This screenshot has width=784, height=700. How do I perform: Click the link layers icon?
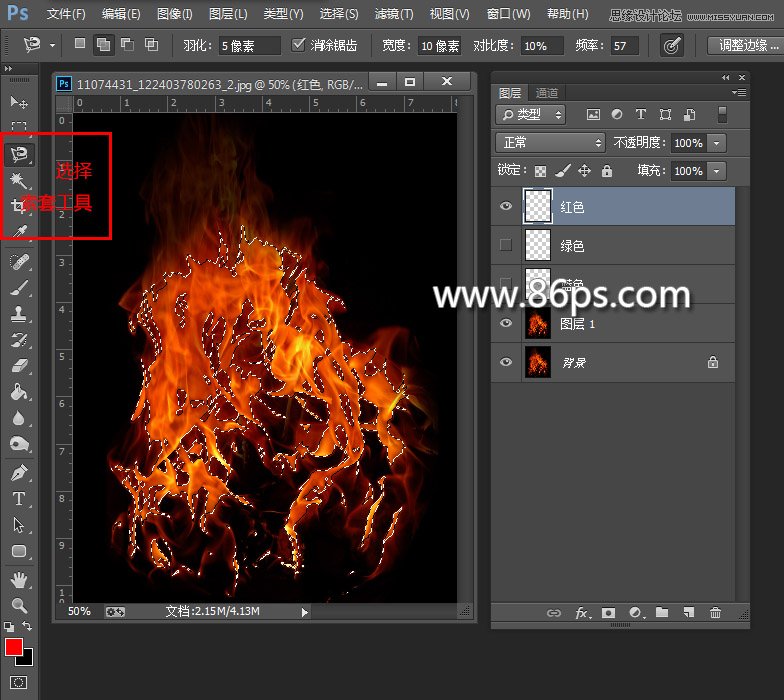tap(554, 613)
